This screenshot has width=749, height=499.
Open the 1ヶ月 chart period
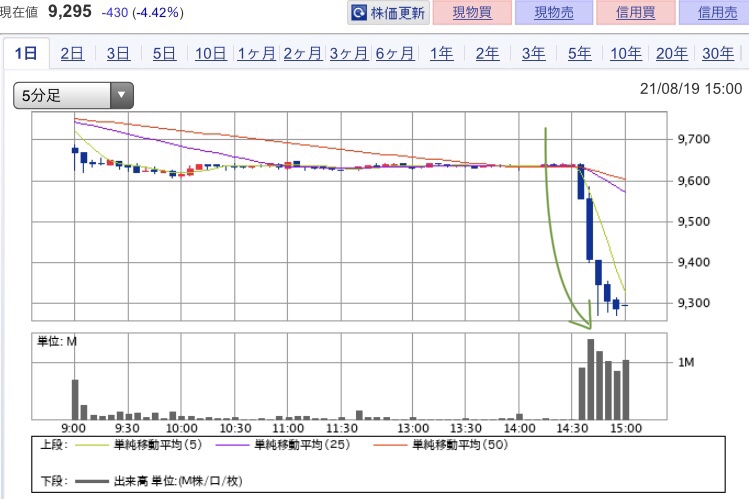(x=257, y=53)
